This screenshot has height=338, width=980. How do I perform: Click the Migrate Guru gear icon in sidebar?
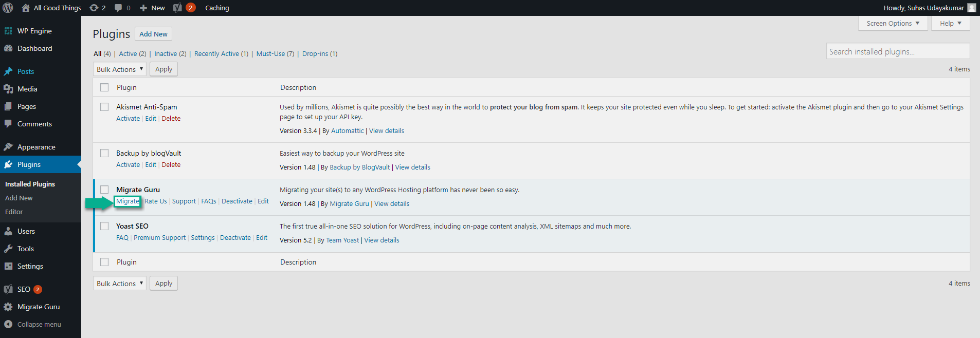point(8,307)
